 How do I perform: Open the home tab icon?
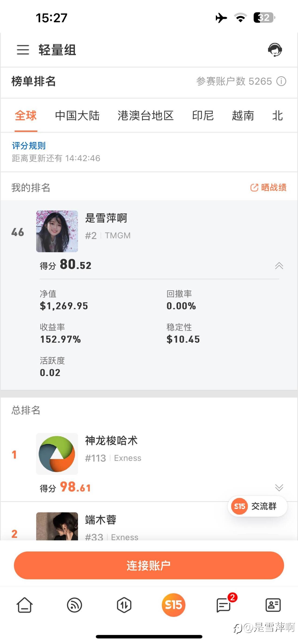(x=24, y=605)
